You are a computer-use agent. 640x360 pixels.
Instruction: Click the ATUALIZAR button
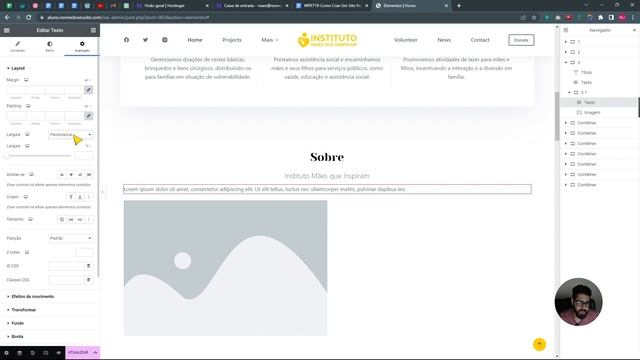tap(78, 353)
